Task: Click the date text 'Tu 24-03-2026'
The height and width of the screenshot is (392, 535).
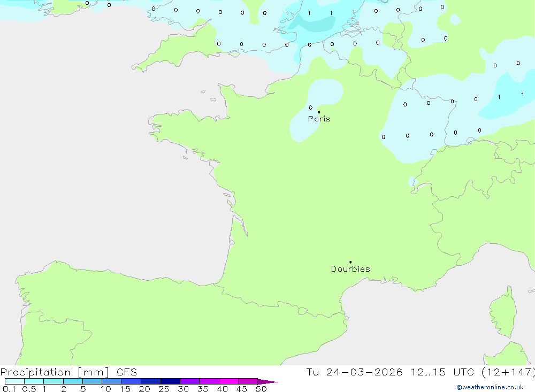Action: 354,372
